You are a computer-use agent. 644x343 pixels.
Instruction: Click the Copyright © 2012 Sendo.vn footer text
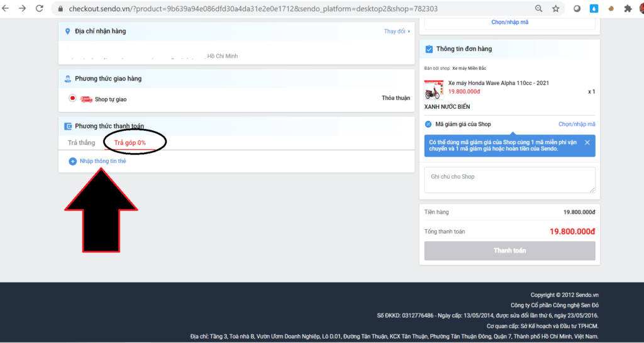point(564,295)
